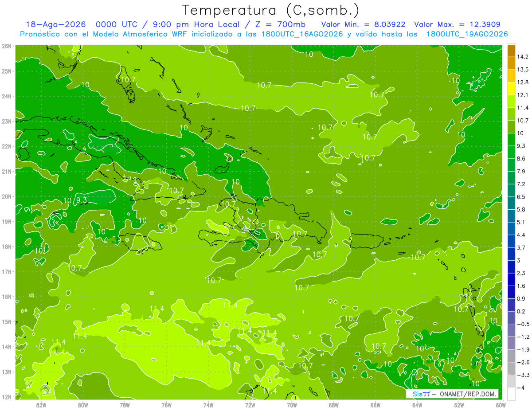Click the 13.5 color bar label
532x411 pixels.
pos(523,70)
